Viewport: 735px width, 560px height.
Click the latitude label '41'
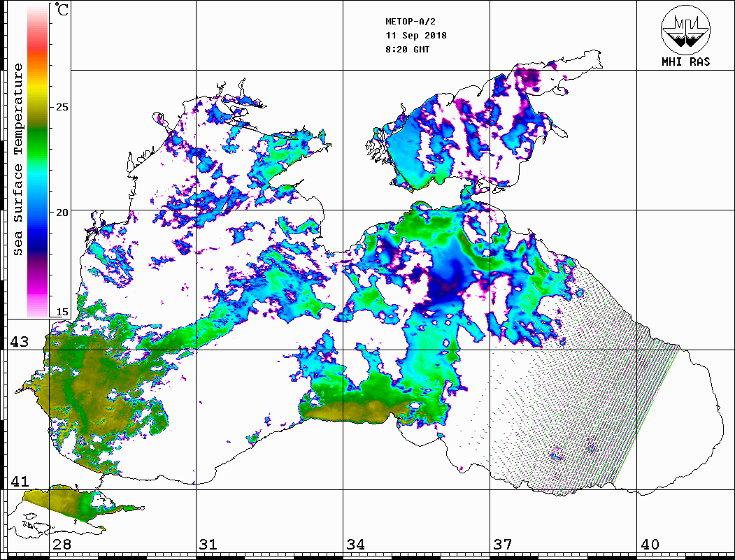click(x=20, y=482)
